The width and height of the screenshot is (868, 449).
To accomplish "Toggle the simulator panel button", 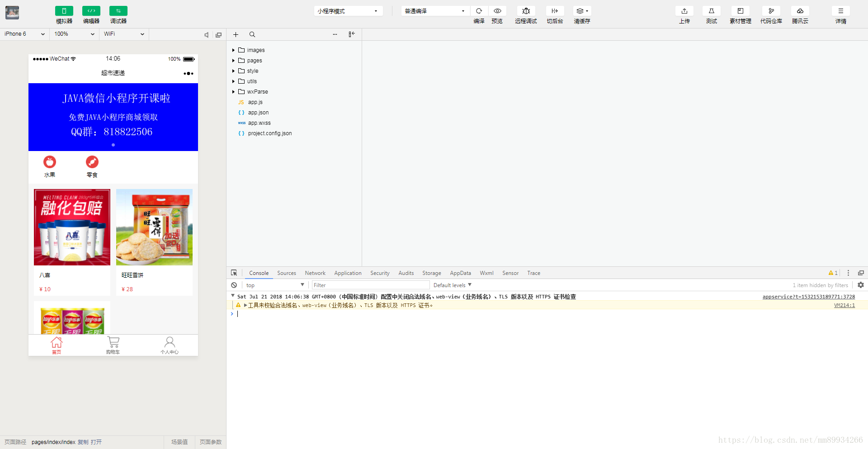I will [64, 11].
